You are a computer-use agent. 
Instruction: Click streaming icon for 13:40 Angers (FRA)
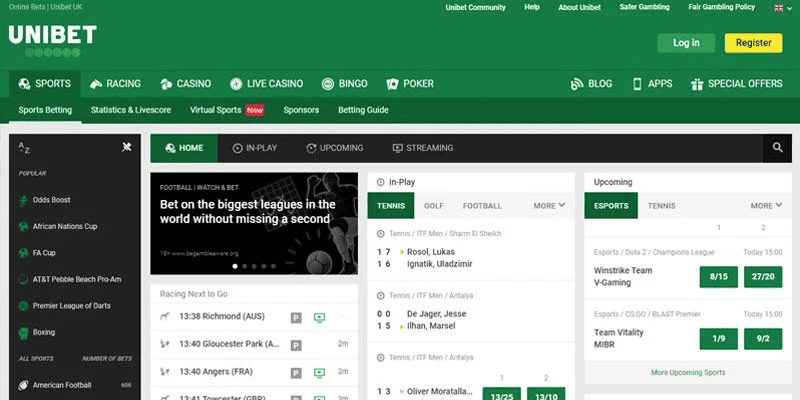[319, 373]
